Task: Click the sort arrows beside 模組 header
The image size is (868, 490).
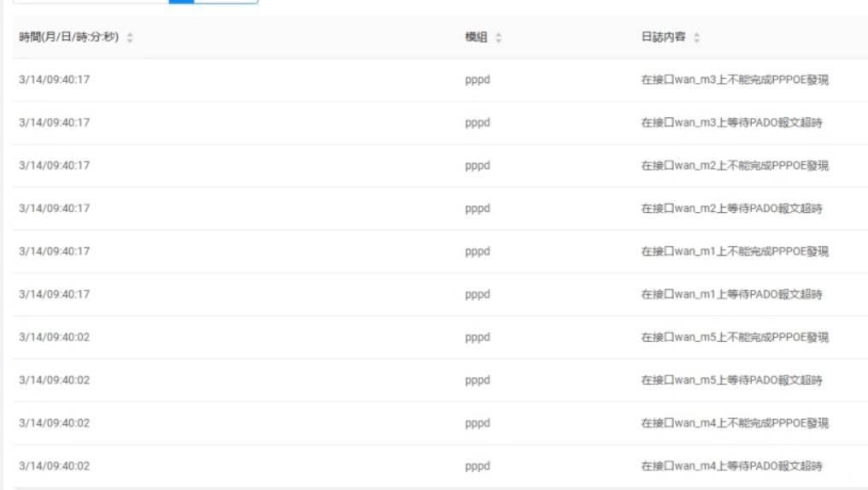Action: tap(499, 38)
